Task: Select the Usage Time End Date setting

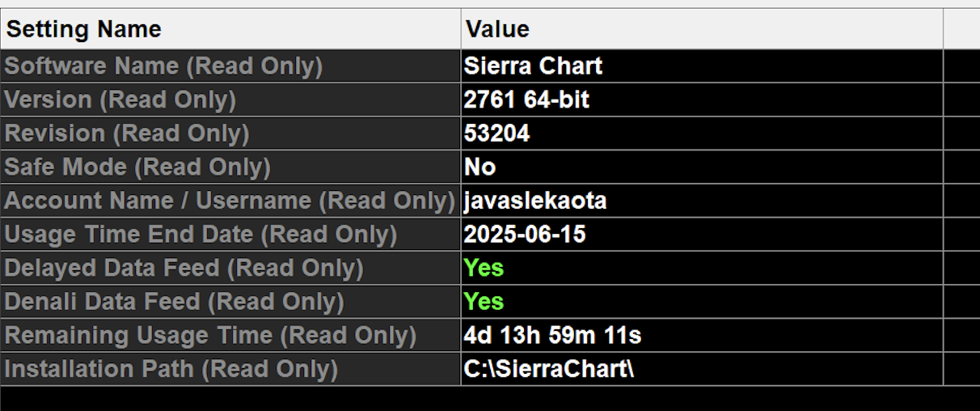Action: pos(201,235)
